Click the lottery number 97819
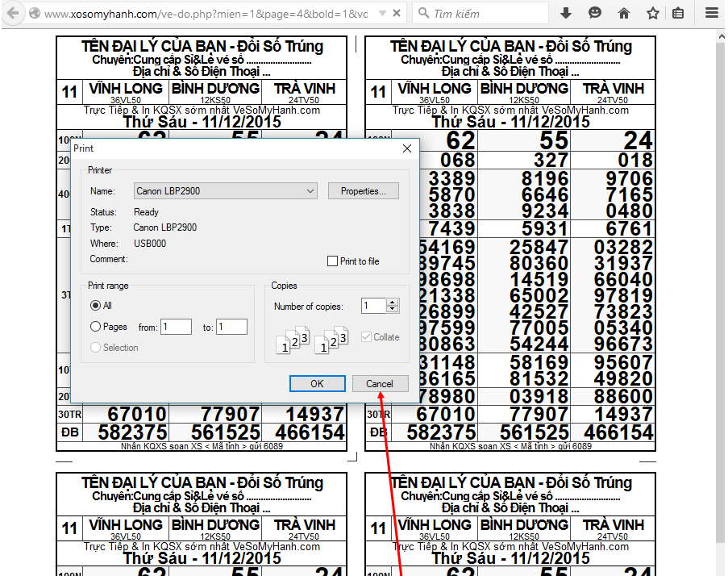The image size is (728, 576). tap(623, 295)
